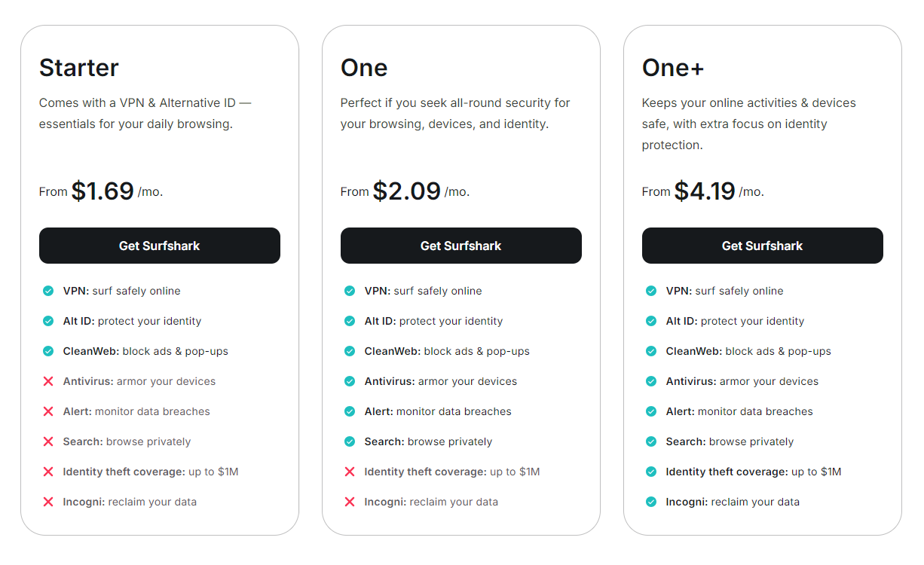Click Identity theft coverage checkmark in One+ plan
This screenshot has width=924, height=565.
[x=651, y=472]
